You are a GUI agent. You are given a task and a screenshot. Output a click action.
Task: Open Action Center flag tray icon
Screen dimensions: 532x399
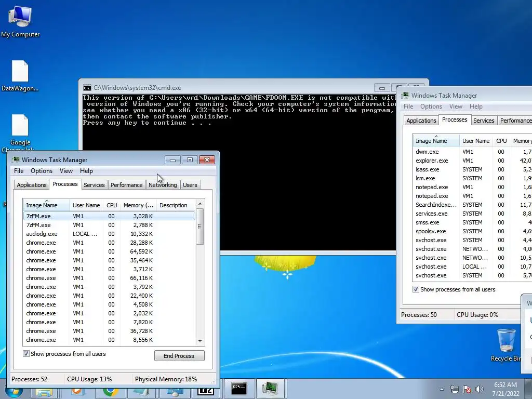(x=467, y=389)
